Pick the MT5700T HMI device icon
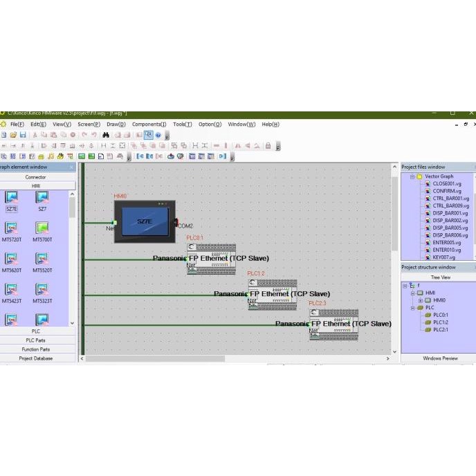This screenshot has height=476, width=476. click(x=42, y=228)
